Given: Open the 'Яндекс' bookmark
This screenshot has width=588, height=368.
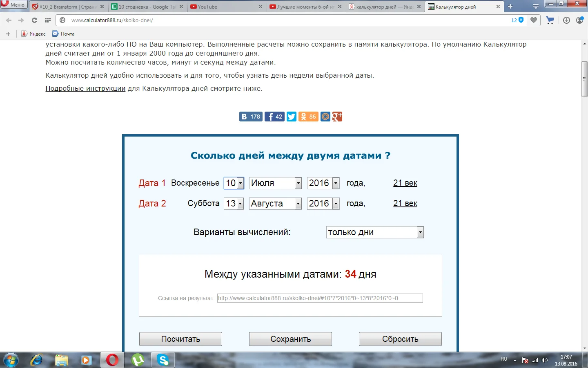Looking at the screenshot, I should 33,34.
